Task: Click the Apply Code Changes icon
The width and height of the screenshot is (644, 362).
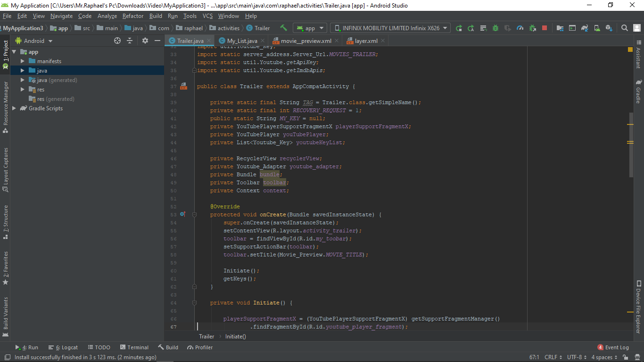Action: [483, 28]
